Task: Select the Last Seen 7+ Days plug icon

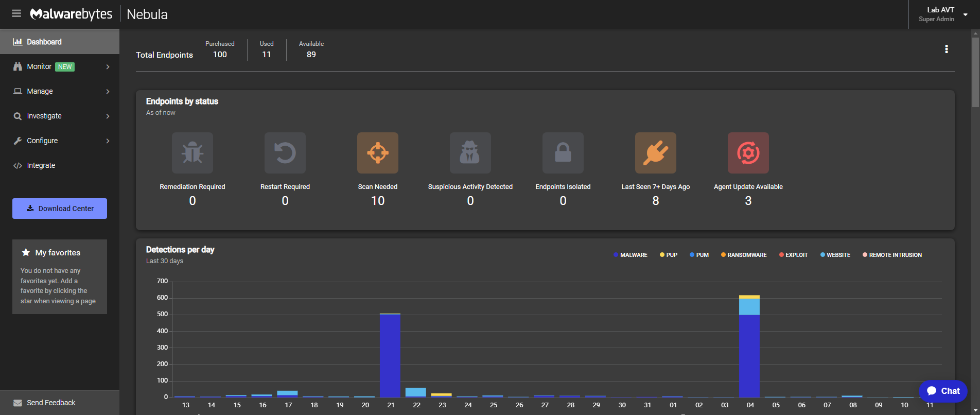Action: 656,153
